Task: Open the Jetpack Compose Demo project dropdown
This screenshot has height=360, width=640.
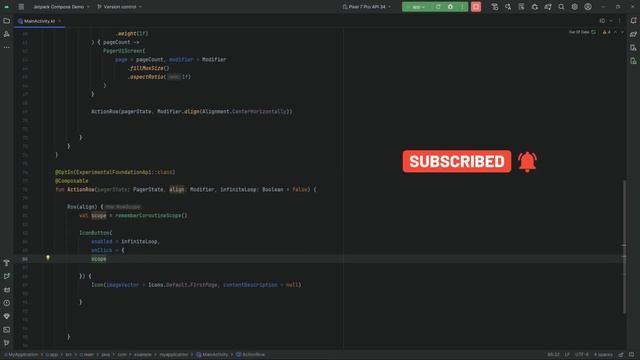Action: click(61, 7)
